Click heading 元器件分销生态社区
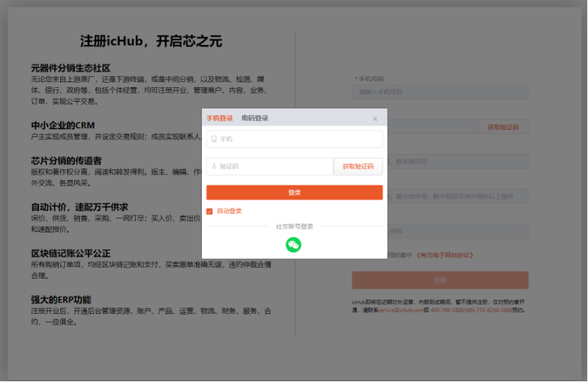Screen dimensions: 588x382 coord(70,68)
